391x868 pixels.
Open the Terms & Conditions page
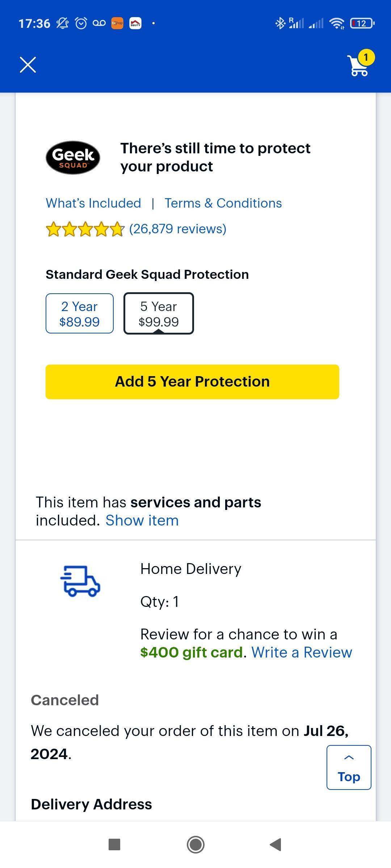(x=223, y=203)
